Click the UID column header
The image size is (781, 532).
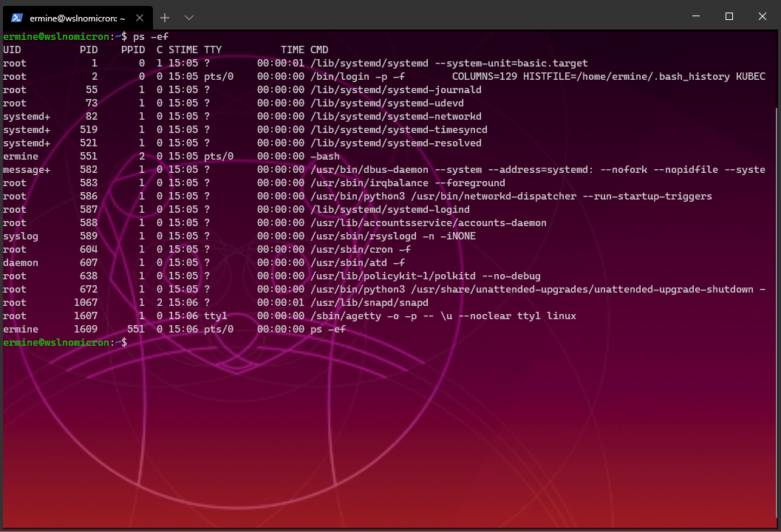[x=12, y=49]
